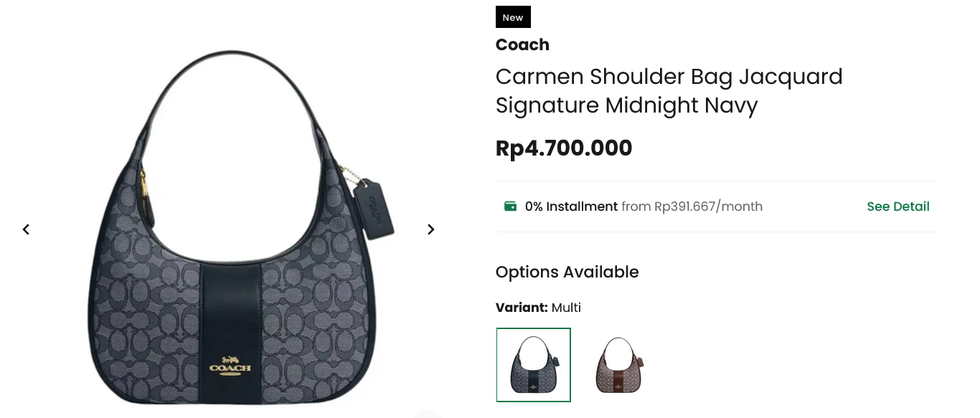
Task: Click the Carmen Shoulder Bag product title
Action: coord(669,90)
